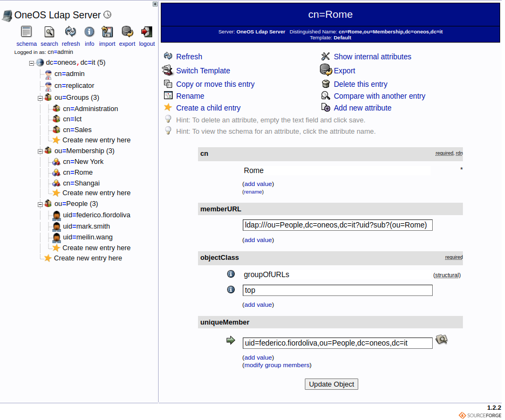Click Add new attribute link
The image size is (505, 420).
click(363, 108)
